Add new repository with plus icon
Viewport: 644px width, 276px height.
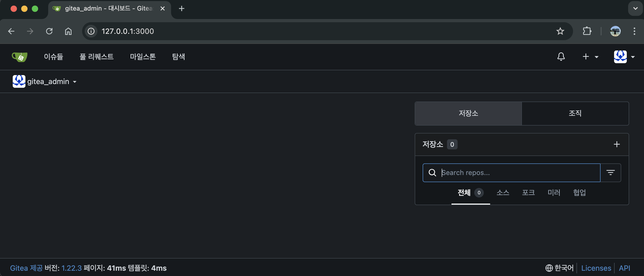pos(617,144)
